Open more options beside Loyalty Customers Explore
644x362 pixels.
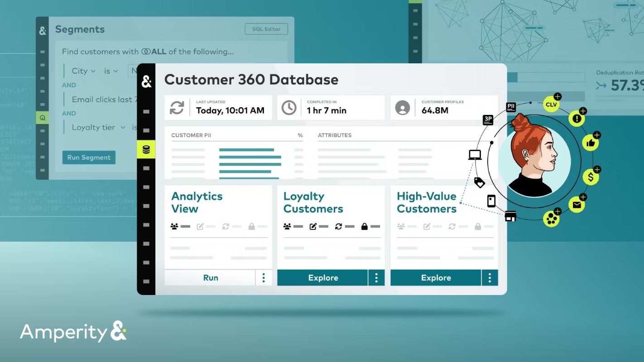tap(376, 278)
